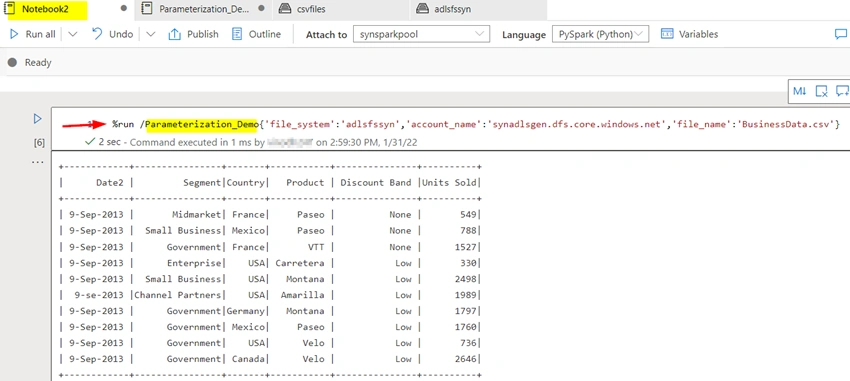The width and height of the screenshot is (850, 381).
Task: Click the command executed status line
Action: tap(250, 142)
